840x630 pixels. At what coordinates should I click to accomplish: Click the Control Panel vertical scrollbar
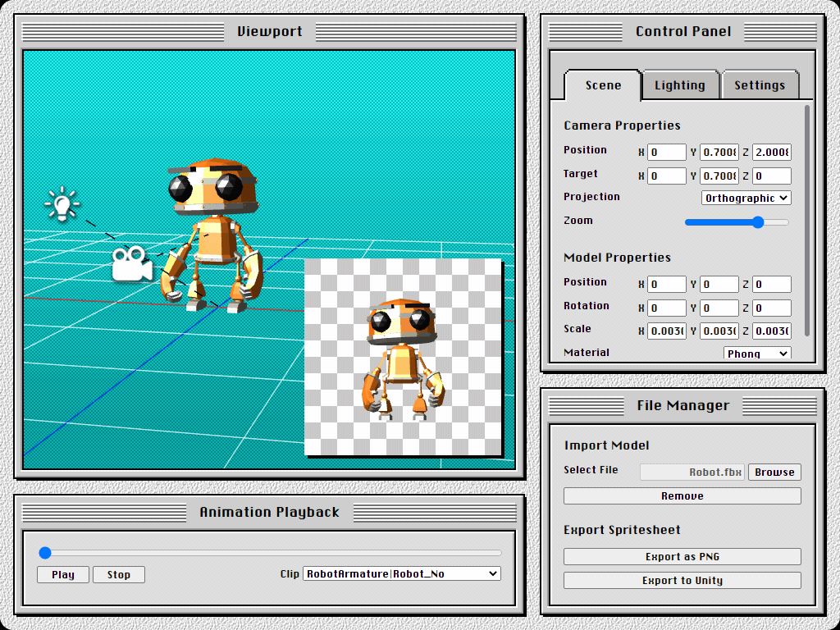807,221
